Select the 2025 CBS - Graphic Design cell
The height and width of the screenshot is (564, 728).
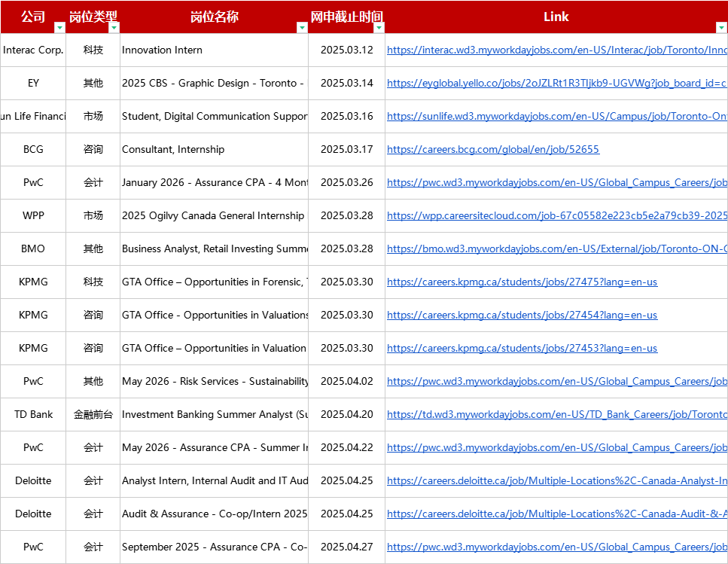[x=214, y=83]
